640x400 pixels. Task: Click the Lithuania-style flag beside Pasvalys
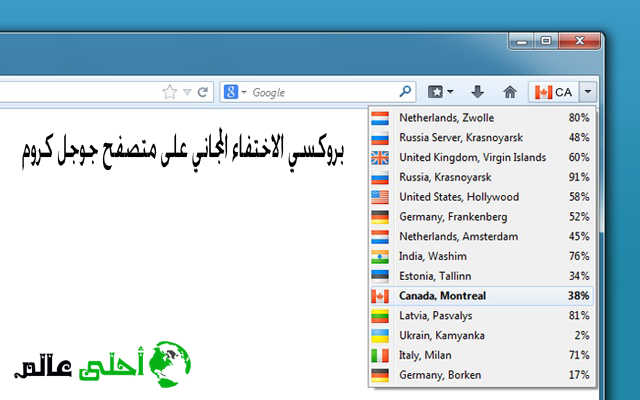coord(380,316)
